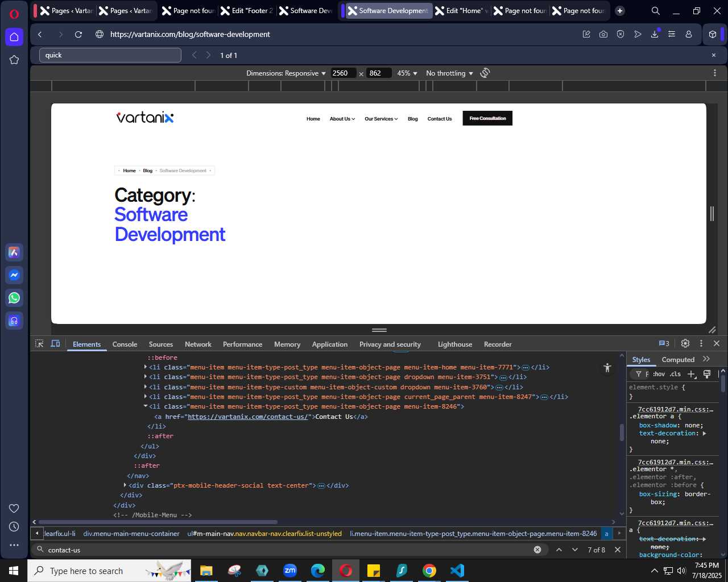Toggle :hov element state panel

pos(659,374)
